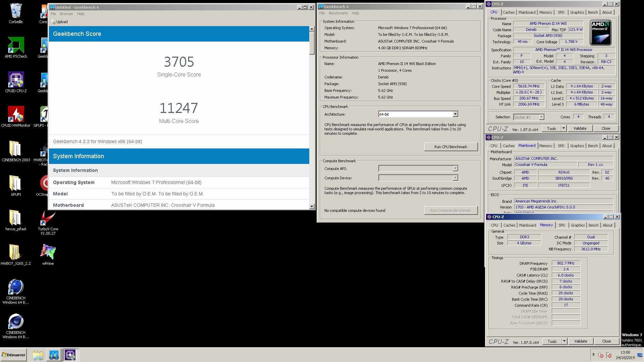Select Memory tab in middle CPU-Z window
The height and width of the screenshot is (362, 644).
tap(546, 146)
